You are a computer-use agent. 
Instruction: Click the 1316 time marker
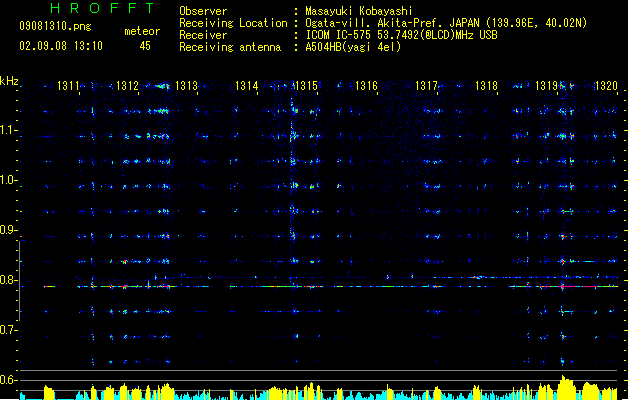point(366,85)
